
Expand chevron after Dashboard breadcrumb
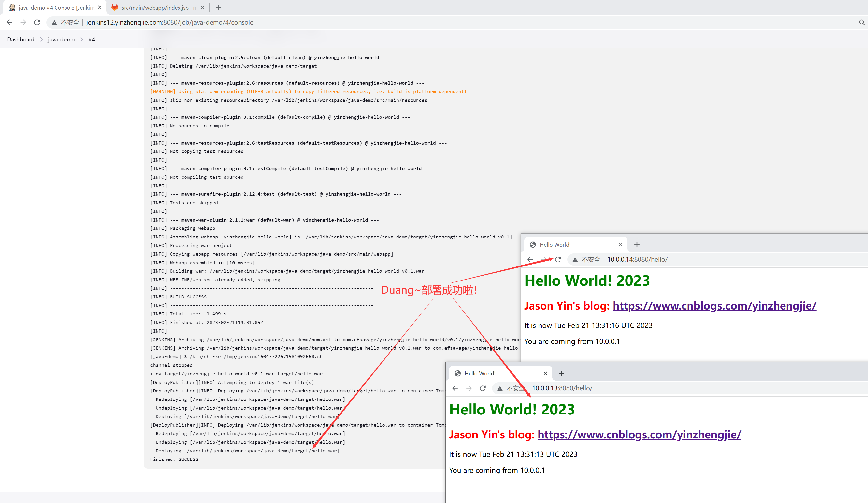pos(41,39)
